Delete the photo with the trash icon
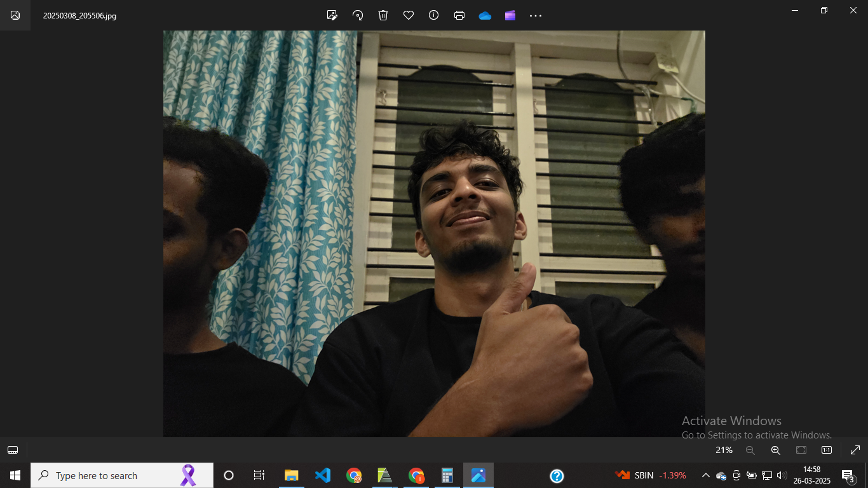The image size is (868, 488). (383, 15)
